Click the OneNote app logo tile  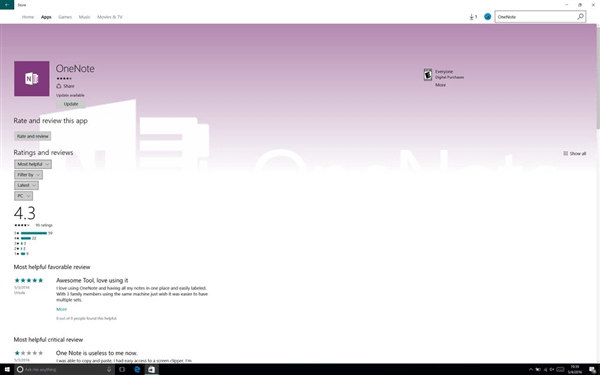[32, 78]
